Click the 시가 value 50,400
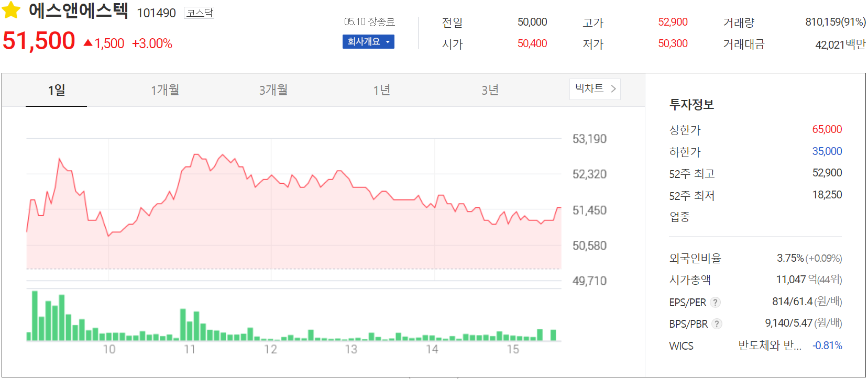 (x=532, y=43)
